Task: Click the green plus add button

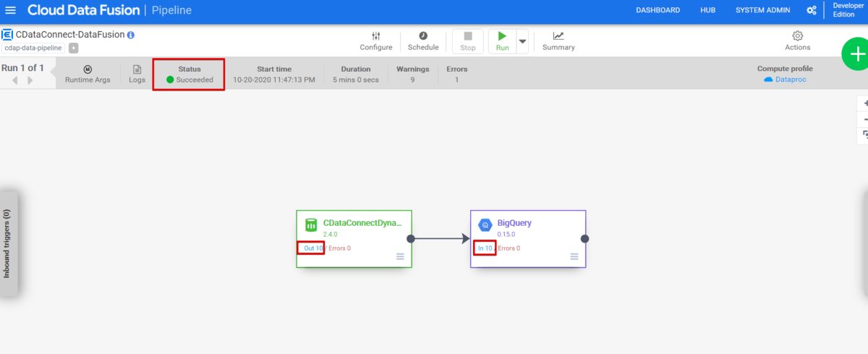Action: point(858,55)
